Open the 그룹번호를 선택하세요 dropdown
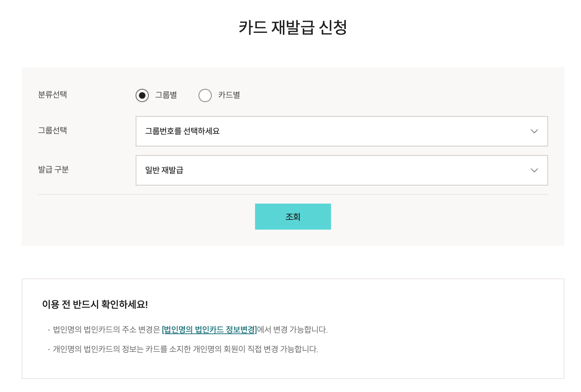Screen dimensions: 581x392 [x=341, y=131]
